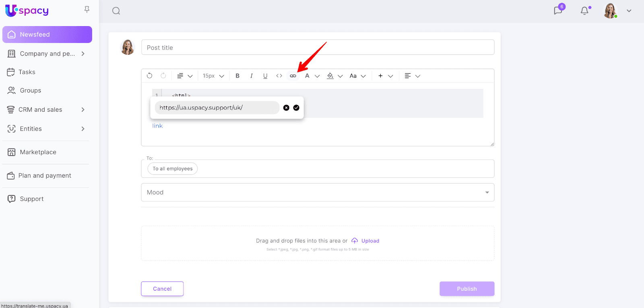The height and width of the screenshot is (308, 644).
Task: Toggle underline formatting
Action: click(265, 76)
